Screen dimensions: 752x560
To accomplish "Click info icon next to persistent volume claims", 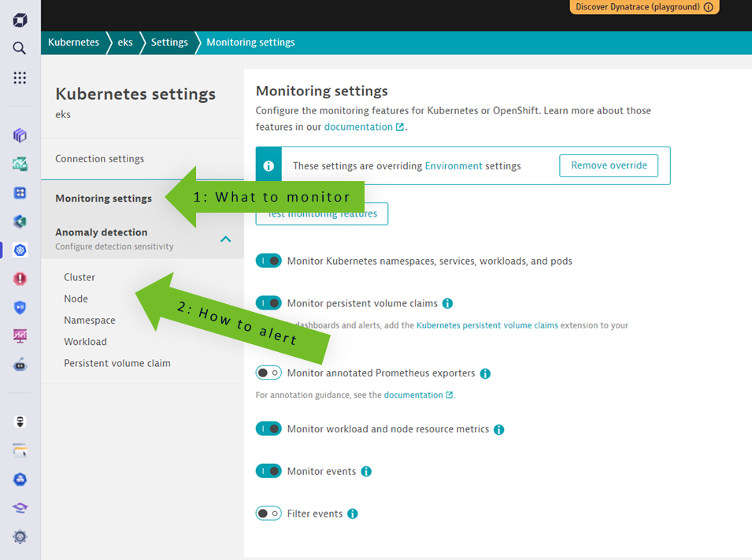I will point(447,303).
